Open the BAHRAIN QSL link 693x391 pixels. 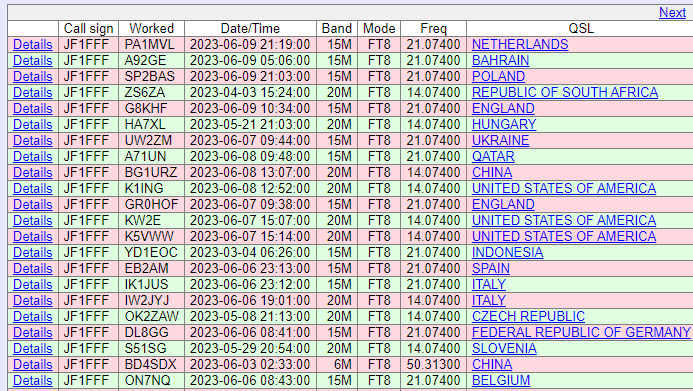[500, 61]
